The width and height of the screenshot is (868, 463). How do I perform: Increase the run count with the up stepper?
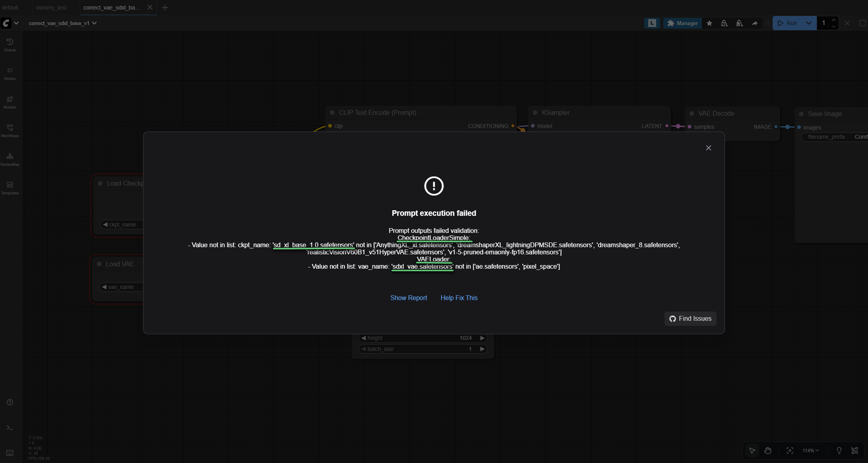point(834,19)
